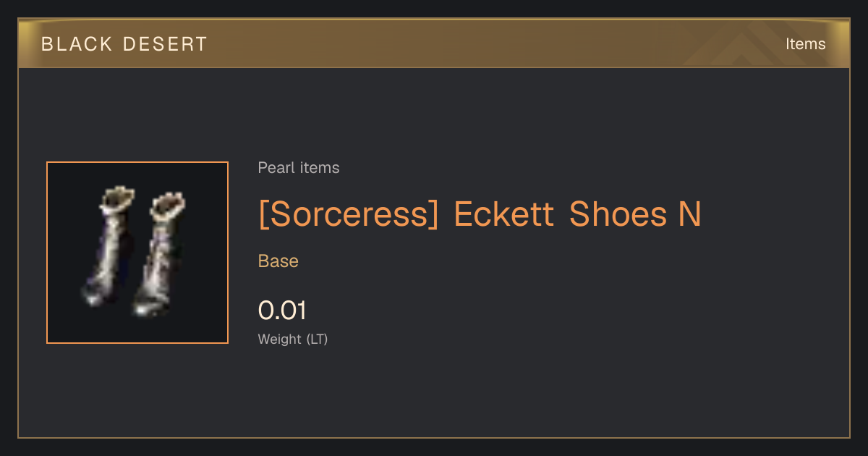Screen dimensions: 868x456
Task: Click the (LT) unit text
Action: pyautogui.click(x=317, y=339)
